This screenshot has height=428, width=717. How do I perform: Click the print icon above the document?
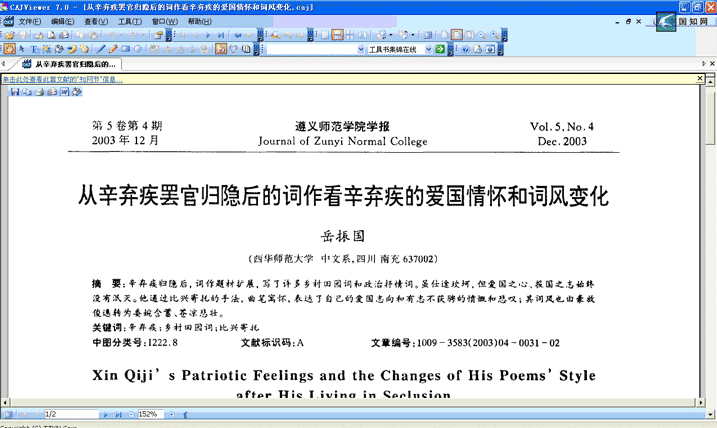click(x=41, y=92)
